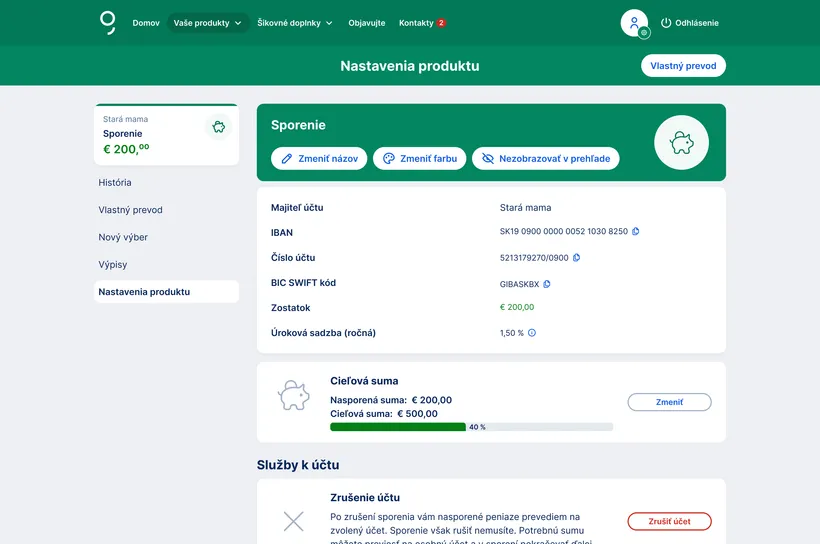Expand the Vaše produkty dropdown
The height and width of the screenshot is (544, 820).
click(x=208, y=23)
